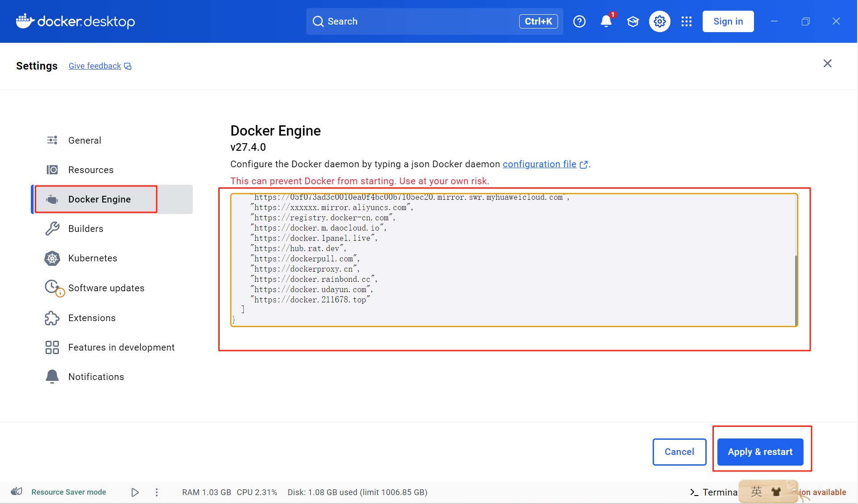Image resolution: width=858 pixels, height=504 pixels.
Task: Click the Cancel button
Action: tap(679, 452)
